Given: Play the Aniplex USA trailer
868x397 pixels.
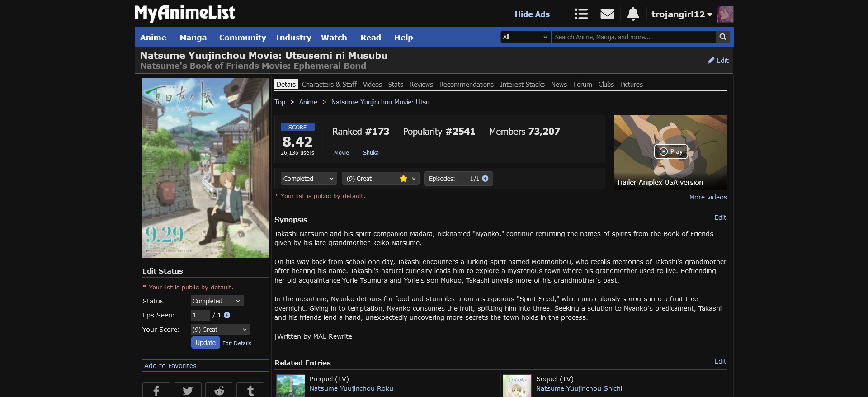Looking at the screenshot, I should pyautogui.click(x=671, y=151).
